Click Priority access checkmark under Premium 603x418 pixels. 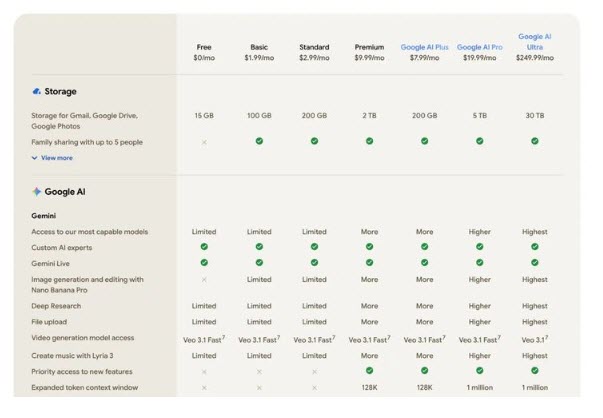click(x=369, y=371)
